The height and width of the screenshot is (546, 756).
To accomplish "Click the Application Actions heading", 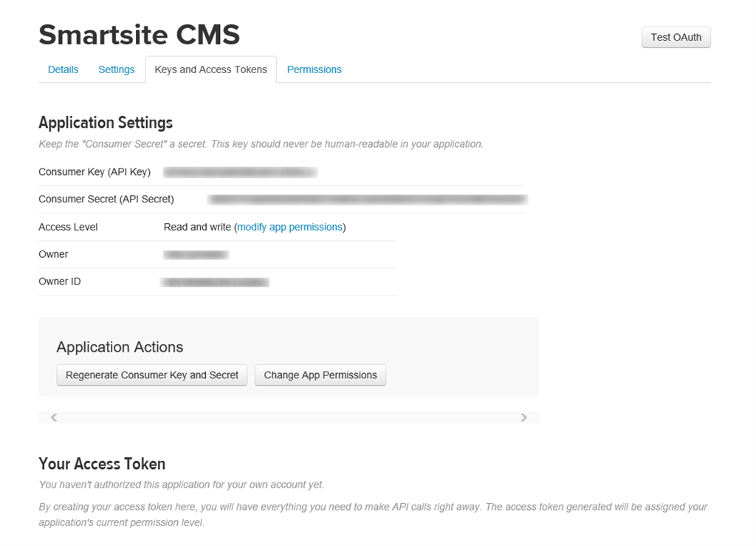I will (120, 347).
